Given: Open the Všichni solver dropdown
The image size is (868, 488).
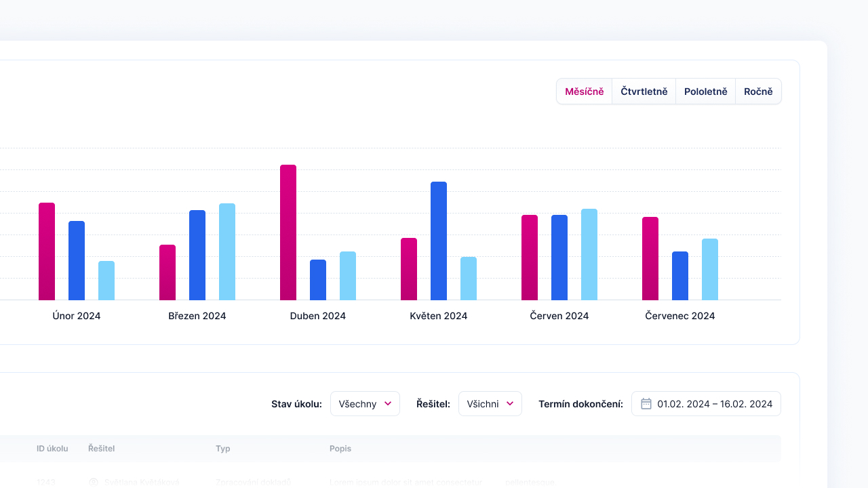Looking at the screenshot, I should coord(490,403).
